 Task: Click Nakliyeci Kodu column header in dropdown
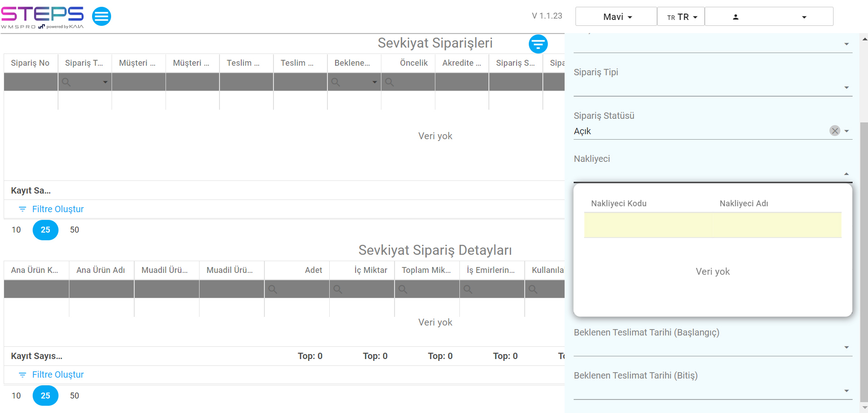619,204
